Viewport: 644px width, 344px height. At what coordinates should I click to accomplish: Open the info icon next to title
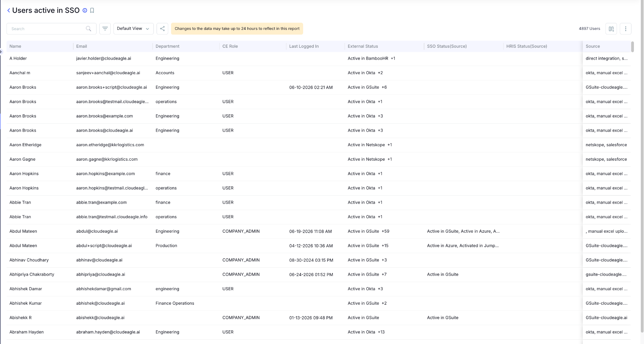pyautogui.click(x=85, y=10)
